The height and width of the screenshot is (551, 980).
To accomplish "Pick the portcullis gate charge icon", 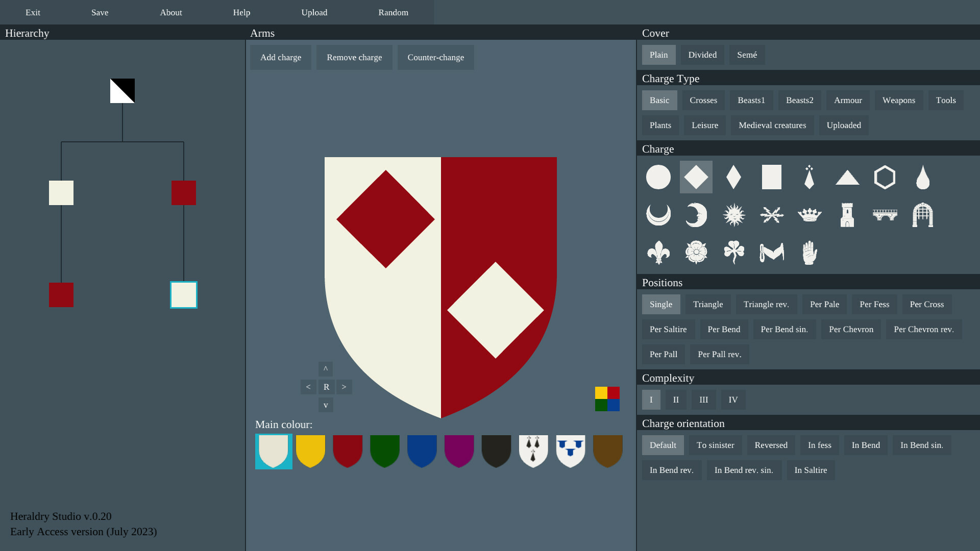I will 922,215.
